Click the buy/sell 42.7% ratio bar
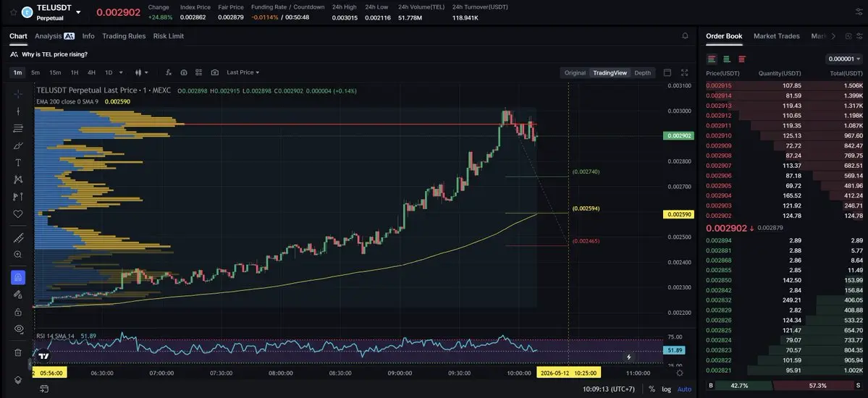The height and width of the screenshot is (398, 868). (x=743, y=385)
